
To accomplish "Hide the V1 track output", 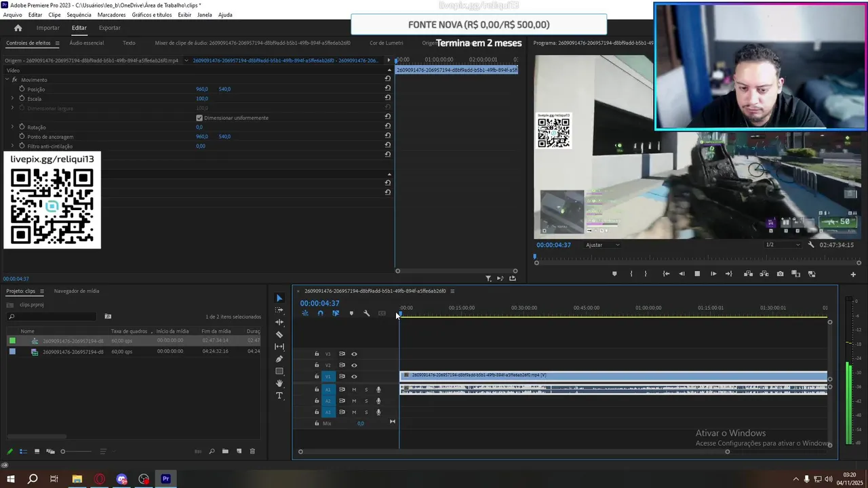I will (x=354, y=376).
